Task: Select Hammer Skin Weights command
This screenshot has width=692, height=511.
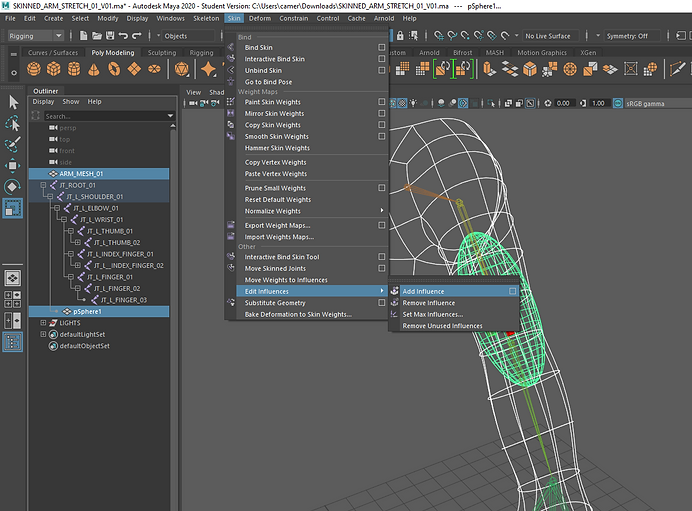Action: point(312,148)
